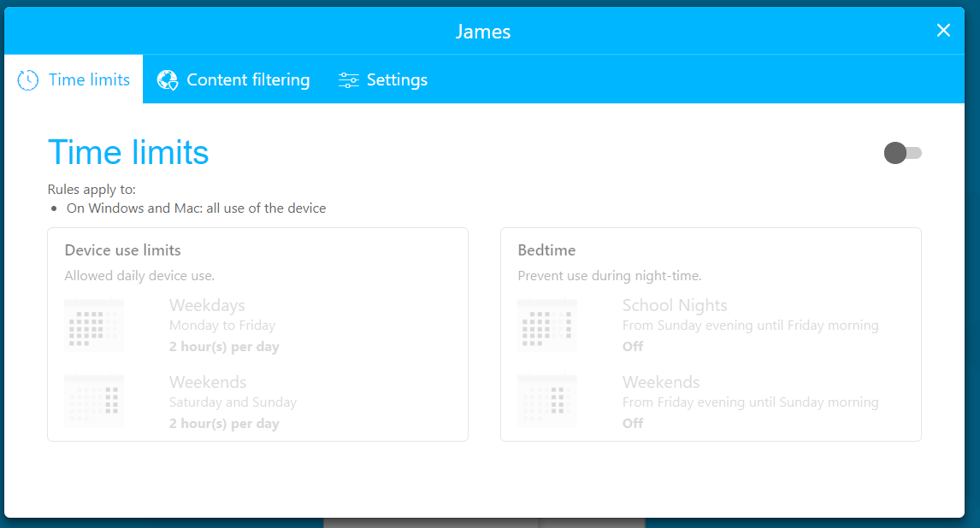
Task: Close the James dialog
Action: tap(943, 31)
